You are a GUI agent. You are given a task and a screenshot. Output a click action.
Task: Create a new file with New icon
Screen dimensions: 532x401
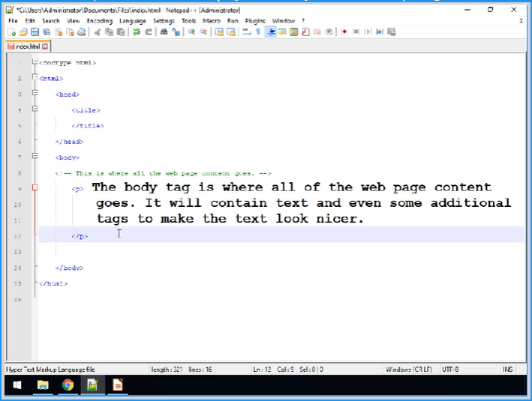11,32
